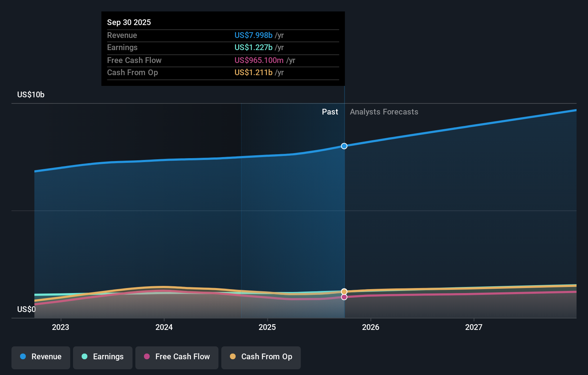Toggle the Earnings series visibility
The image size is (588, 375).
coord(103,357)
